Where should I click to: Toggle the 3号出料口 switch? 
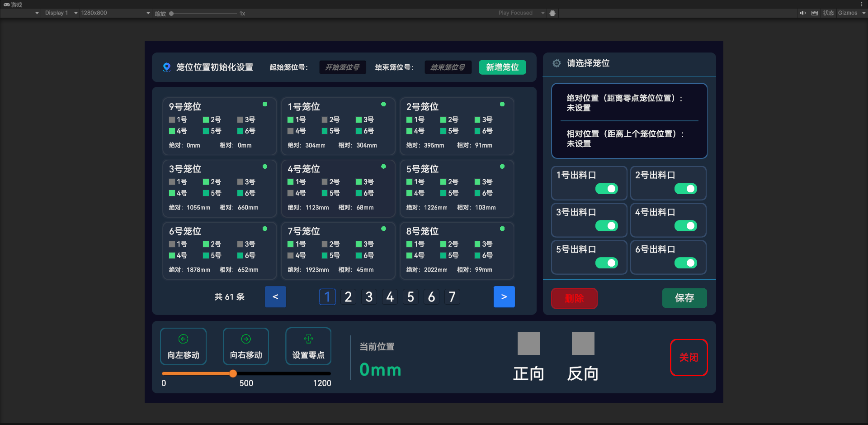[607, 226]
